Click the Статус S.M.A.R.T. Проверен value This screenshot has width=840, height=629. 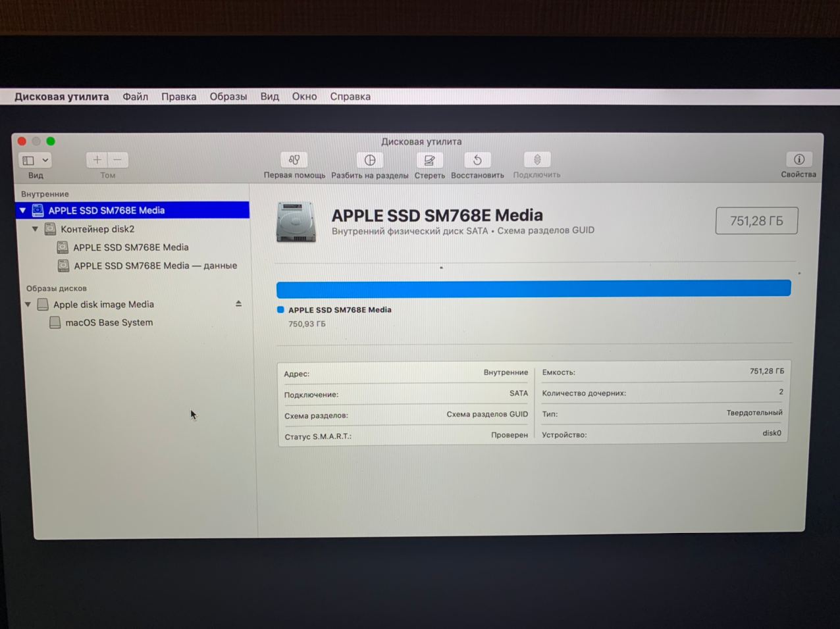click(510, 435)
